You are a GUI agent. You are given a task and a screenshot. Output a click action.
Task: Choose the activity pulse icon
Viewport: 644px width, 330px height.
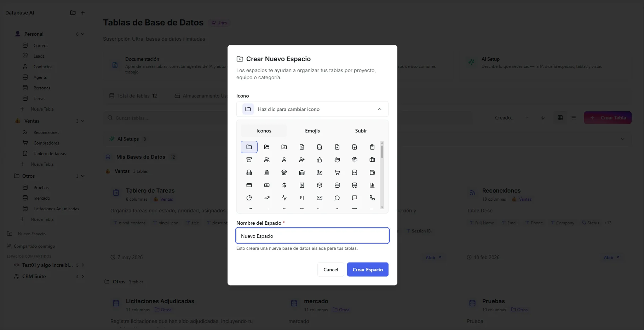284,198
